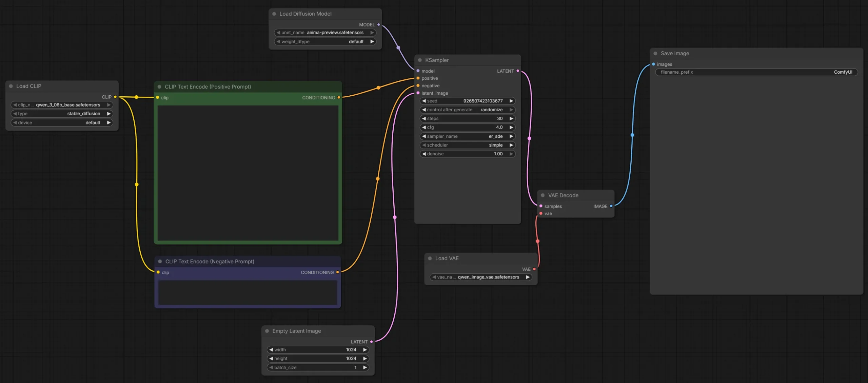Screen dimensions: 868x383
Task: Click the IMAGE output socket on VAE Decode
Action: tap(611, 206)
